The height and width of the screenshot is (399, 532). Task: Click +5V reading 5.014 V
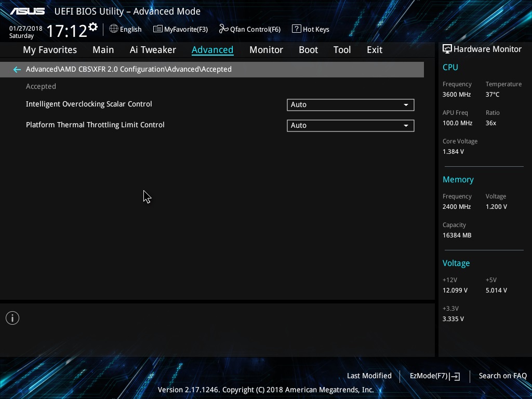click(496, 290)
